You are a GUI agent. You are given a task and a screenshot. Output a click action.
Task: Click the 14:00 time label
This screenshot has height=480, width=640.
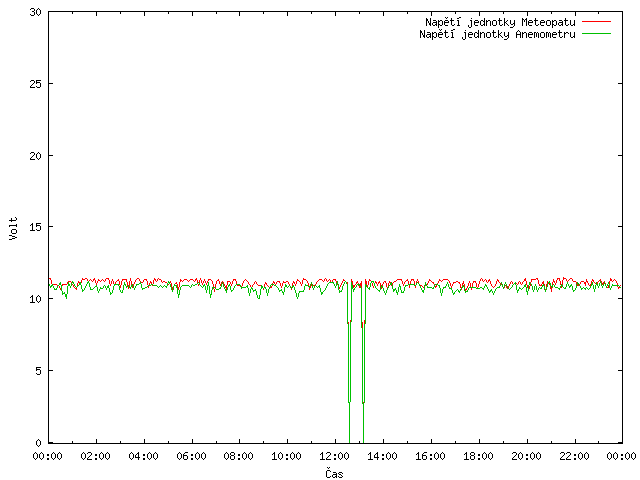[382, 456]
